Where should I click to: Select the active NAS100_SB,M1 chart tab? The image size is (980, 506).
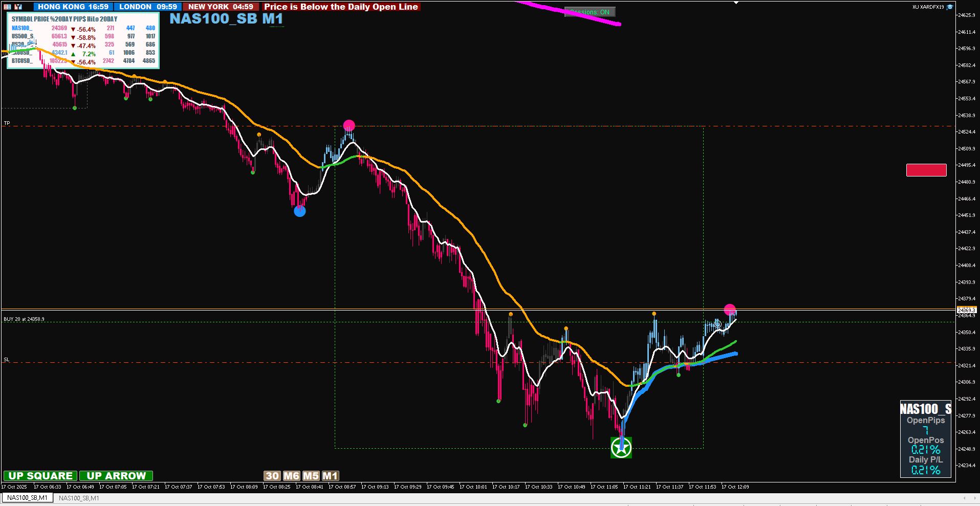27,498
